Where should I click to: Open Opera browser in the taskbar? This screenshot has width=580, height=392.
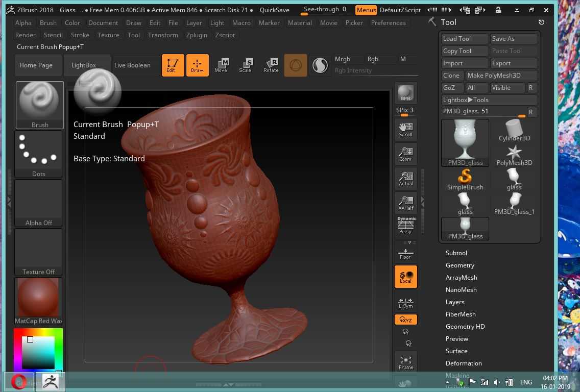19,382
